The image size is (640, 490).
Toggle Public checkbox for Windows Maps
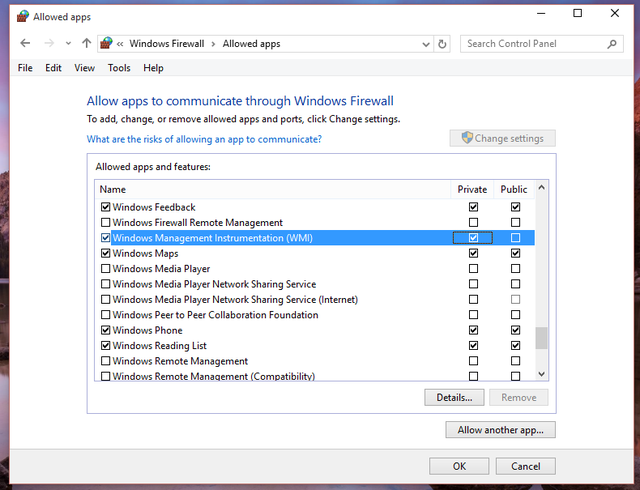click(516, 253)
